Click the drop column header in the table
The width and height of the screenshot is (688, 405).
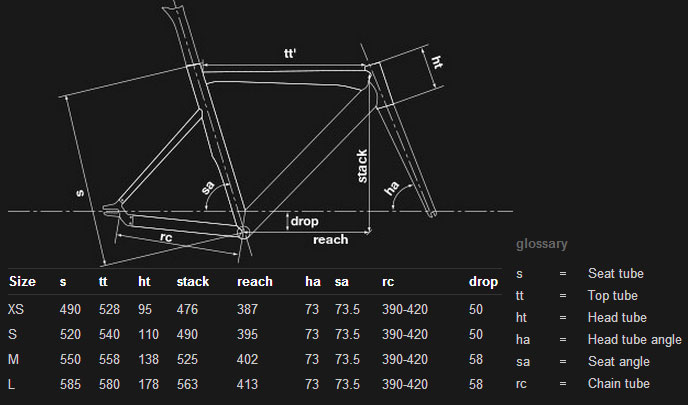tap(483, 282)
